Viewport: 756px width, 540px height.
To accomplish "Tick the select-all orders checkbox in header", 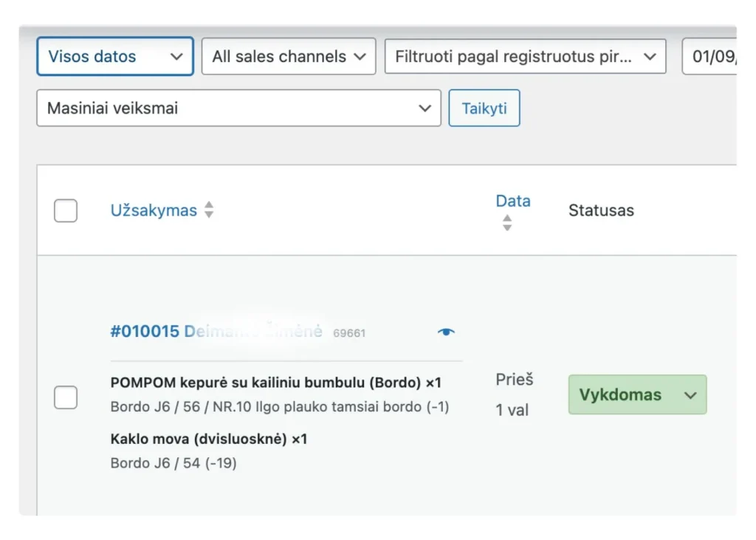I will [x=66, y=211].
